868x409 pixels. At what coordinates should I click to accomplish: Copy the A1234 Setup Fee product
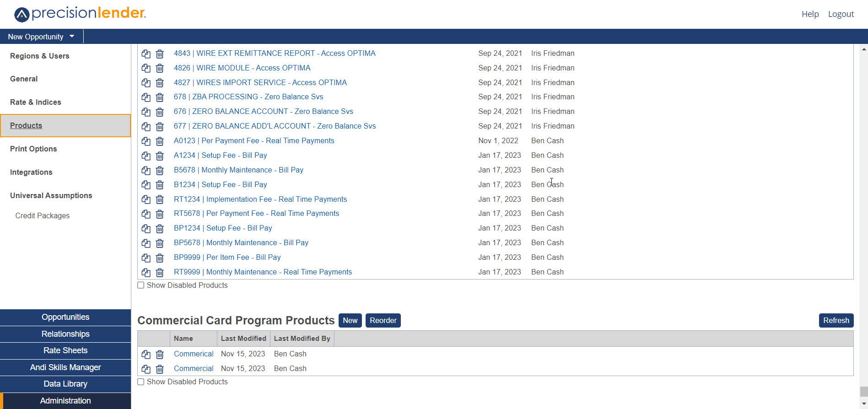click(x=146, y=156)
